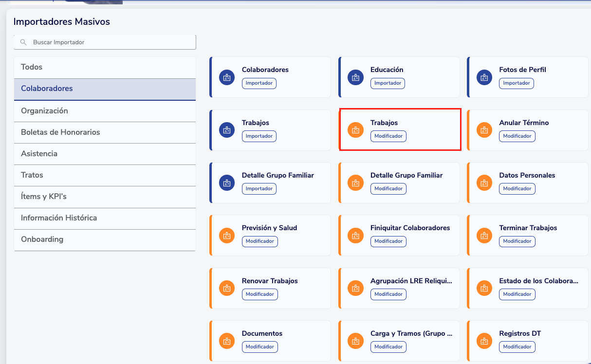
Task: Click the Previsión y Salud icon
Action: pos(227,235)
